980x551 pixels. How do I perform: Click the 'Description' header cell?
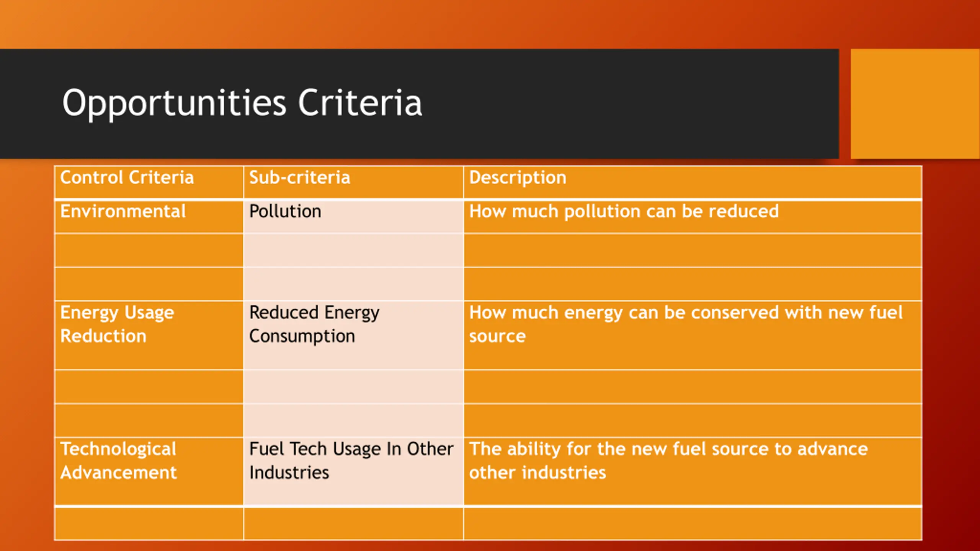(x=693, y=183)
